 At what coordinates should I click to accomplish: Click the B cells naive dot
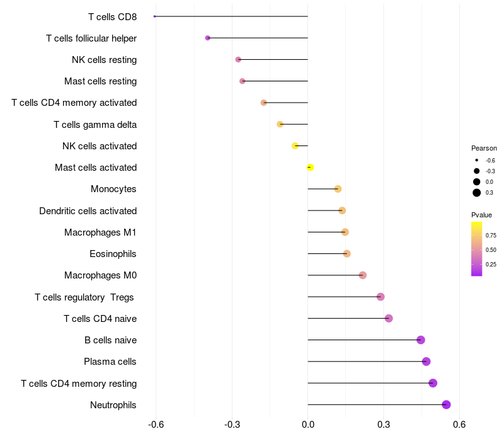pyautogui.click(x=421, y=340)
